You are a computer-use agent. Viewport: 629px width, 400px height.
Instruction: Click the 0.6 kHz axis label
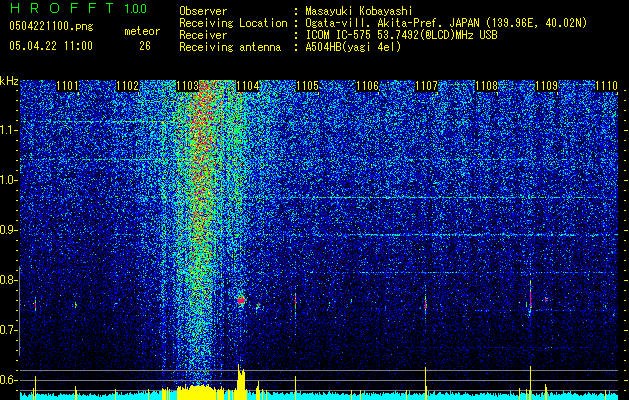pyautogui.click(x=9, y=380)
